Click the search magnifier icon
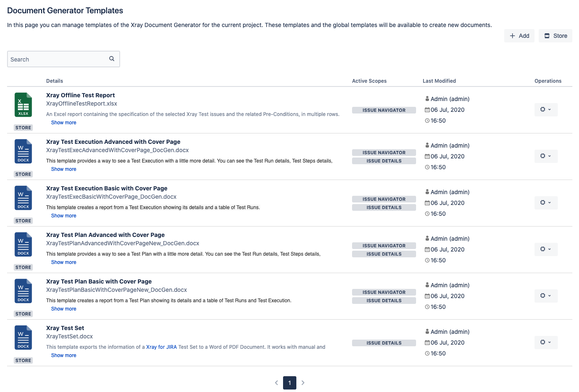Image resolution: width=579 pixels, height=392 pixels. [x=112, y=59]
